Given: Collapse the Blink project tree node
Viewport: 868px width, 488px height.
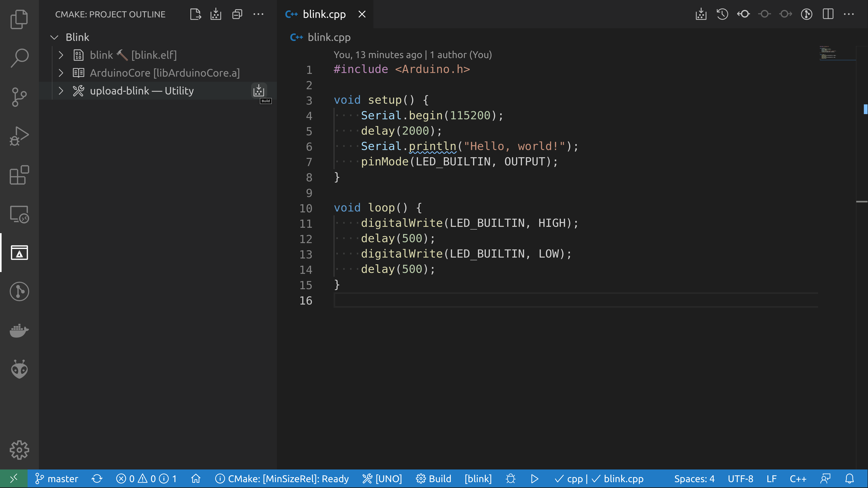Looking at the screenshot, I should (x=54, y=37).
